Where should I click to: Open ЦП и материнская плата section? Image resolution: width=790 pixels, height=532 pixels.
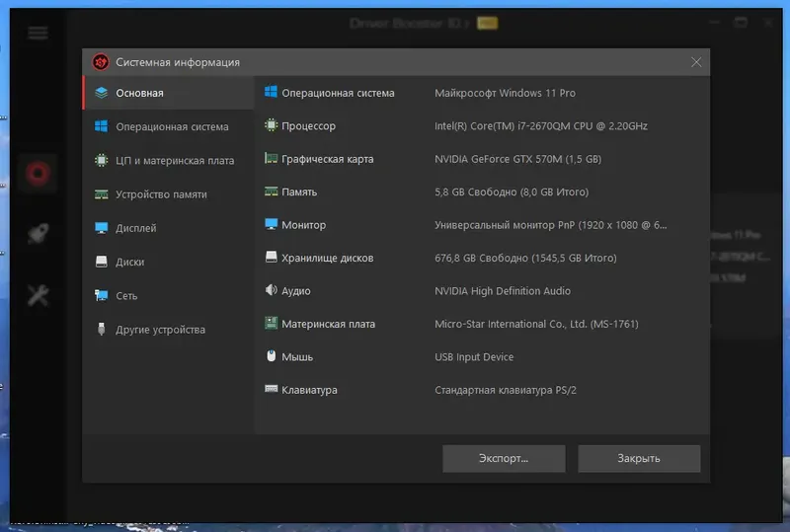click(x=168, y=160)
